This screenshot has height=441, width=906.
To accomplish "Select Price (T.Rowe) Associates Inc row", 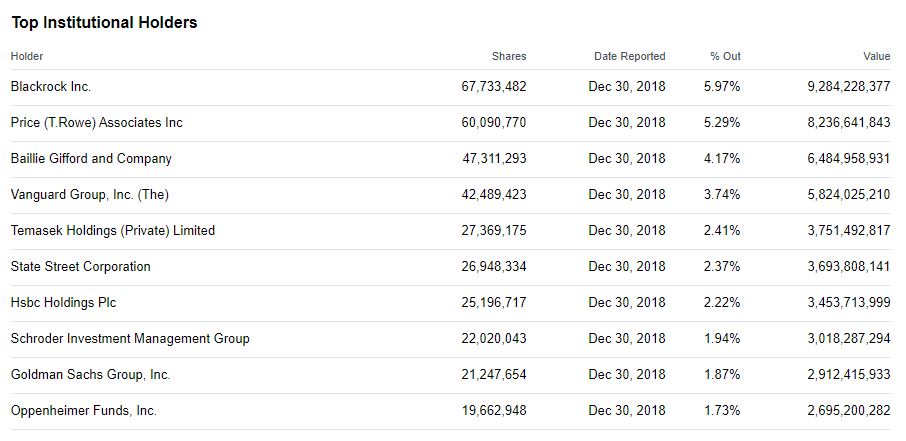I will click(x=97, y=123).
